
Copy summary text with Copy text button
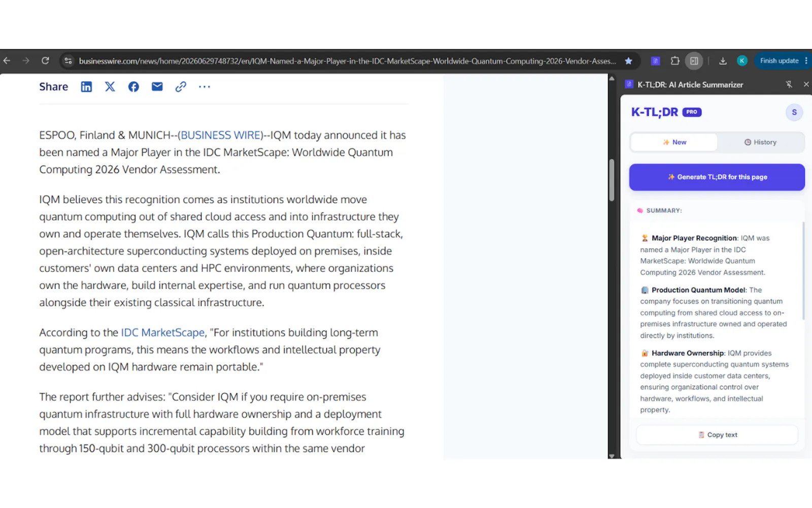[x=717, y=435]
